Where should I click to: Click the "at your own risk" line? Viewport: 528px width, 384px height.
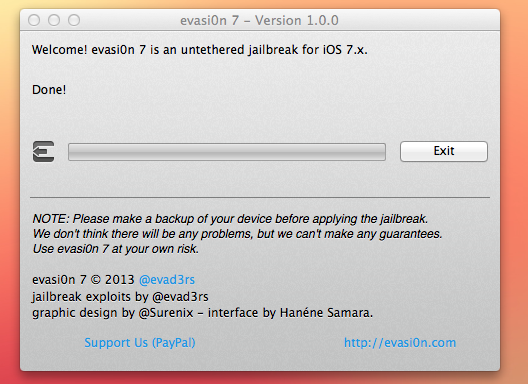click(x=116, y=249)
